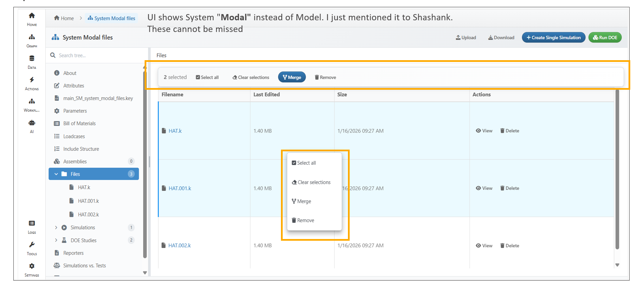Expand the DOE Studies node

tap(56, 240)
